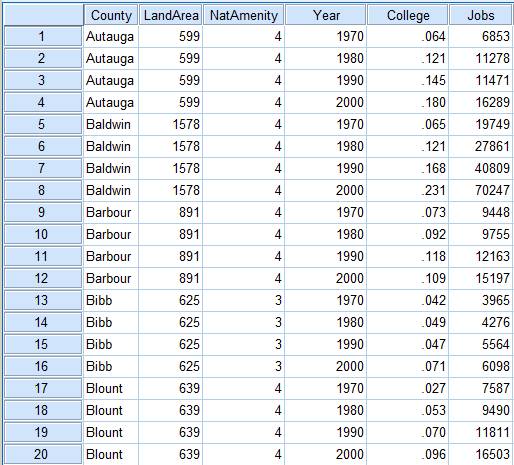
Task: Select the Year column header
Action: click(x=326, y=15)
